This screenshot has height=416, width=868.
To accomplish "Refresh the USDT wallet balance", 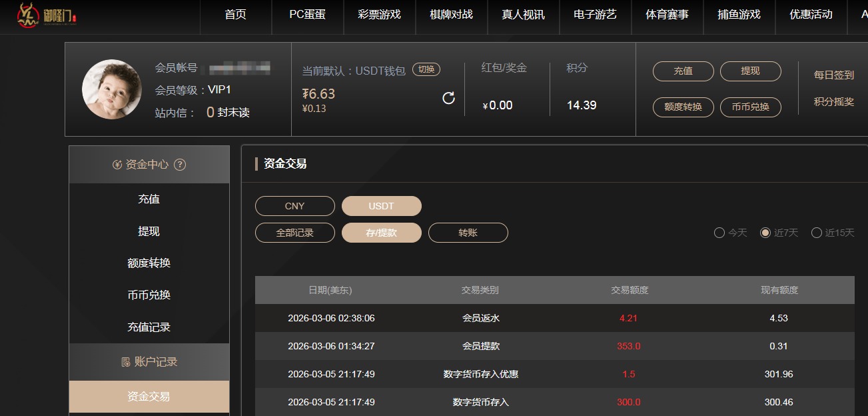I will 449,97.
